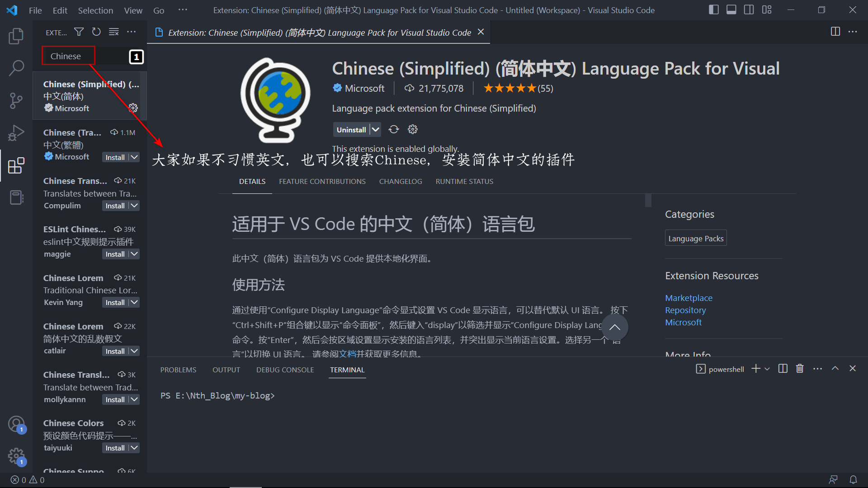Viewport: 868px width, 488px height.
Task: Split the terminal pane
Action: point(783,369)
